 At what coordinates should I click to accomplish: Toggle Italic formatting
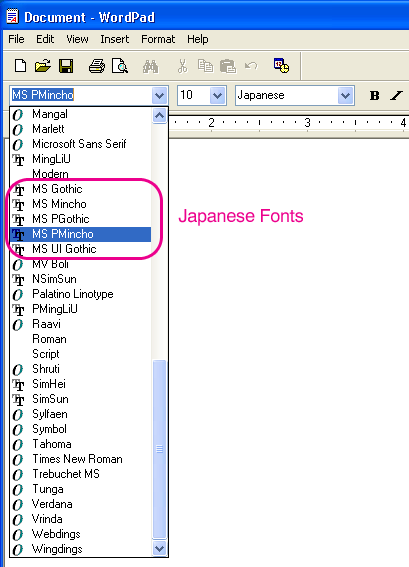396,95
